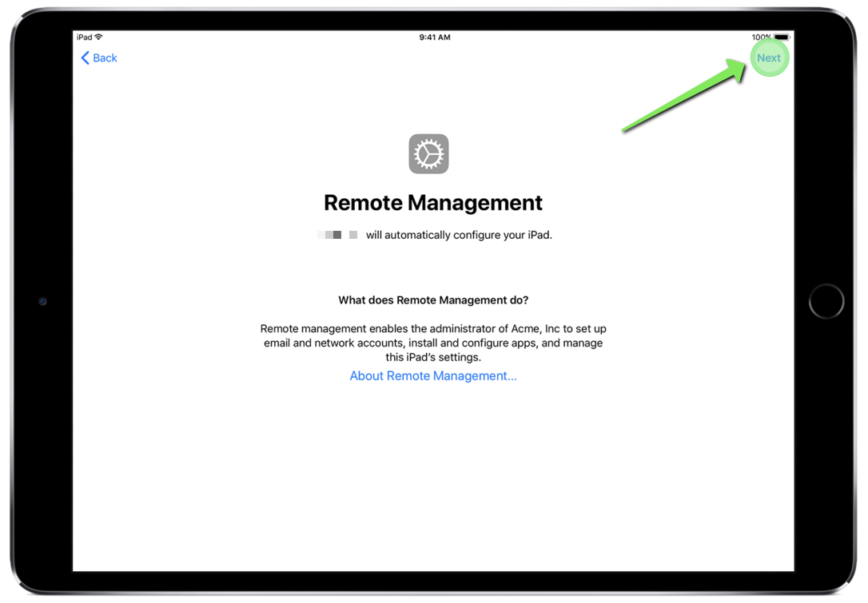This screenshot has height=603, width=868.
Task: Click "this iPad's settings" text line
Action: [433, 357]
